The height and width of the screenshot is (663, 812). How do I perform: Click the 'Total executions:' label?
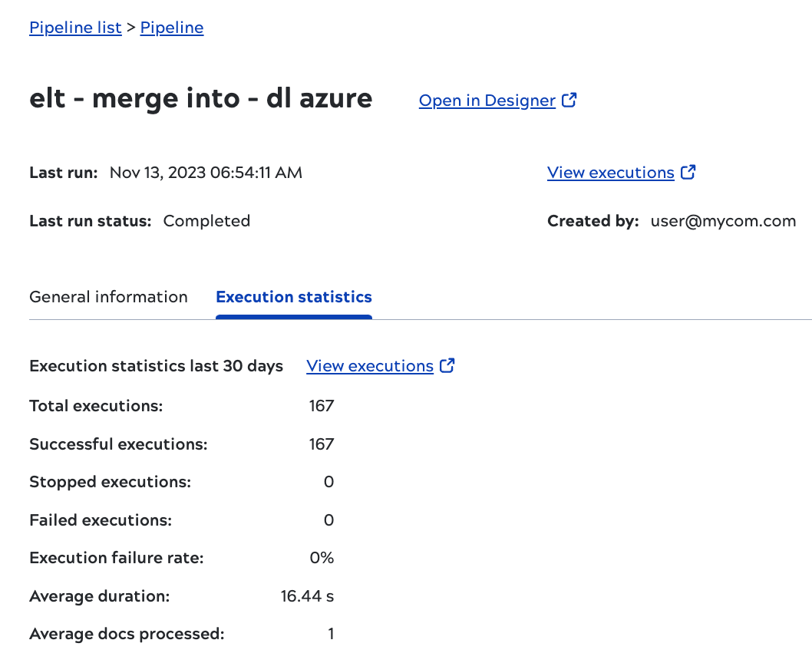pos(97,406)
